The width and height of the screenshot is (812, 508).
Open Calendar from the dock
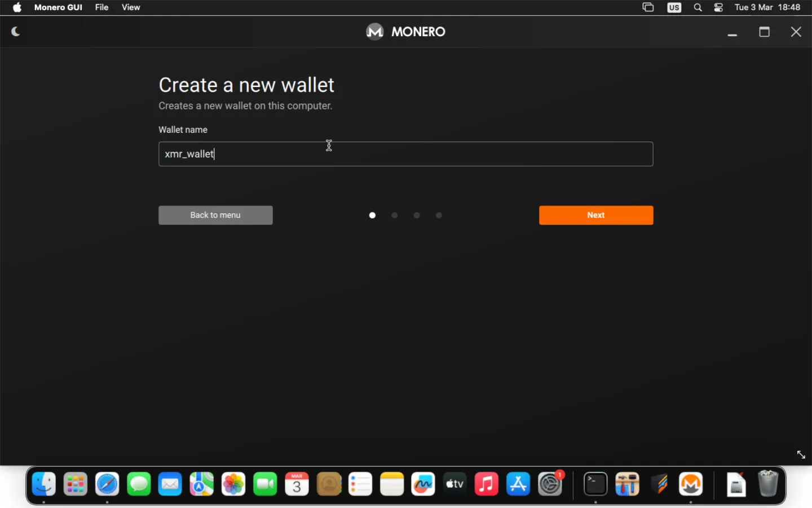[297, 484]
